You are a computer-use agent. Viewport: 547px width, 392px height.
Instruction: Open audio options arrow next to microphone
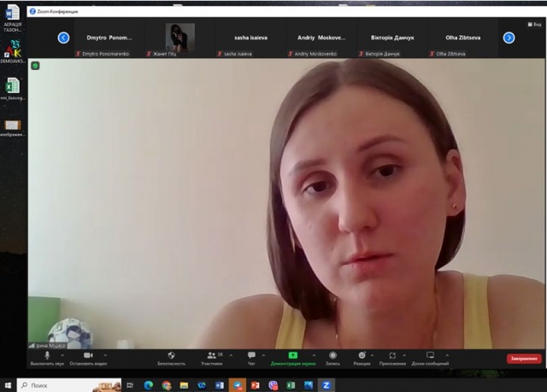[x=62, y=355]
